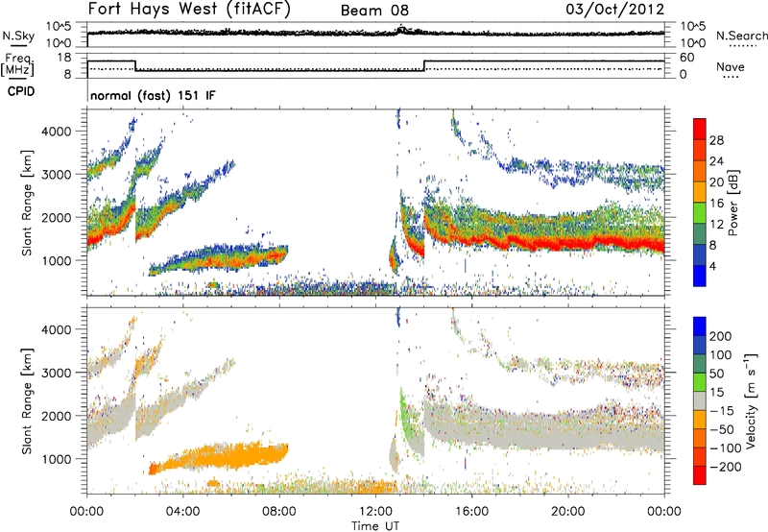This screenshot has width=768, height=532.
Task: Click the "4000" tick on the power panel
Action: (x=56, y=132)
